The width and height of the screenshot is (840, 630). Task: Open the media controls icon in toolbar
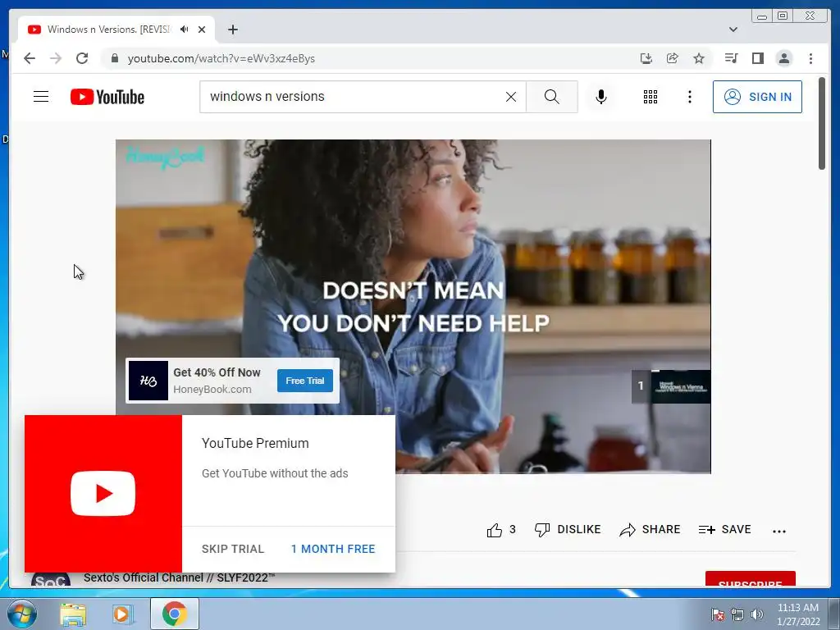pyautogui.click(x=731, y=58)
